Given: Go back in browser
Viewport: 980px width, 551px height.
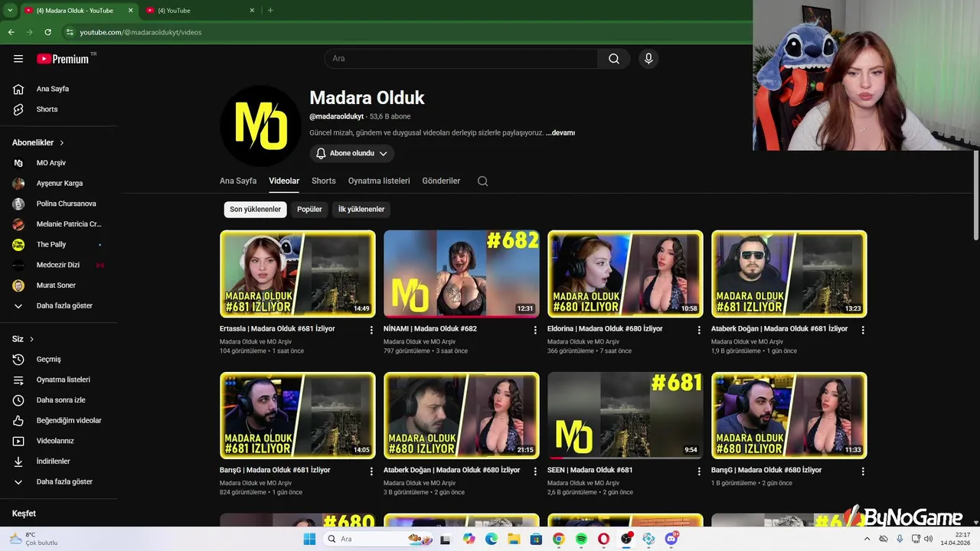Looking at the screenshot, I should pos(11,32).
